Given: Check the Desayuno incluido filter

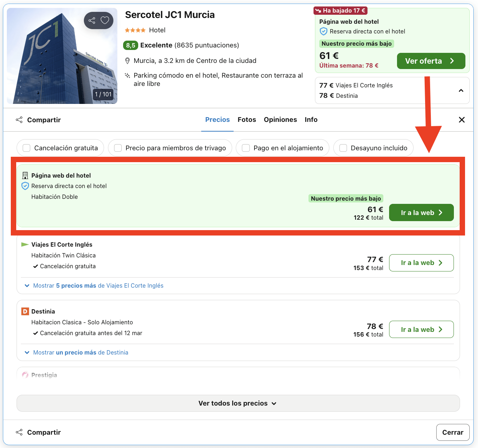Looking at the screenshot, I should (343, 148).
